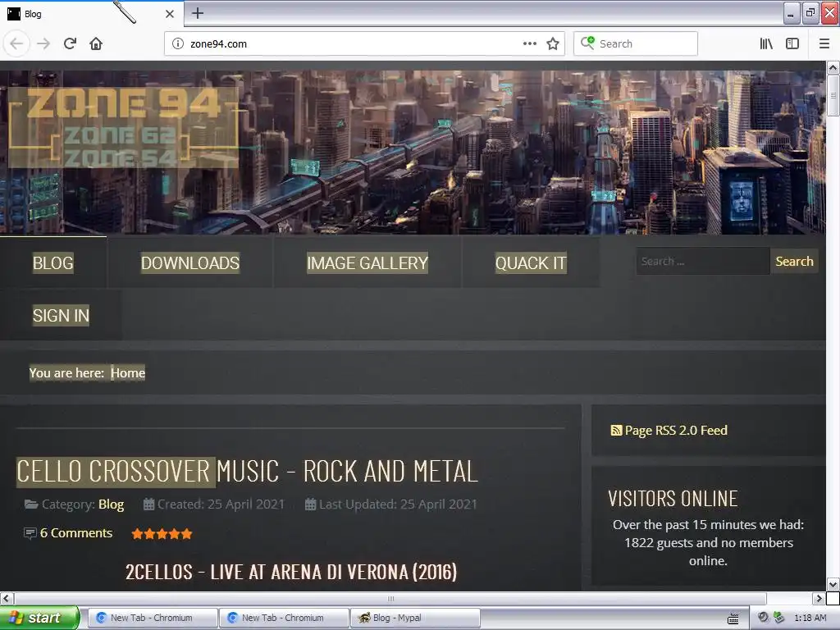
Task: Go forward to the next page
Action: pyautogui.click(x=43, y=43)
